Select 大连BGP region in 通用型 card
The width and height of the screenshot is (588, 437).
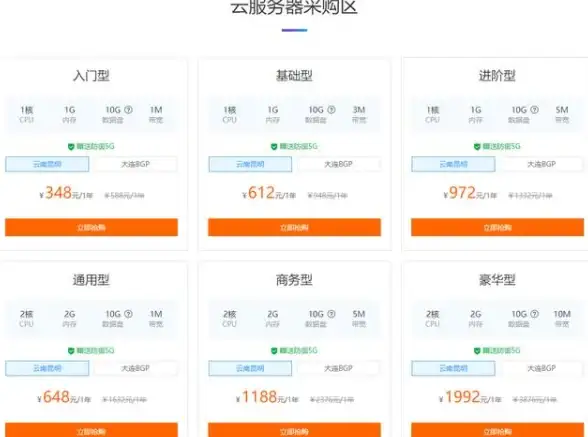[x=135, y=368]
